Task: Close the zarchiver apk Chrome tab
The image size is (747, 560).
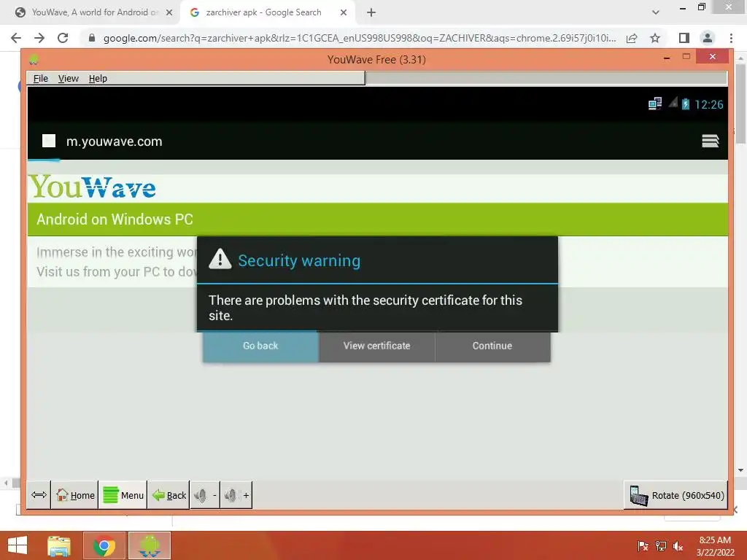Action: point(344,13)
